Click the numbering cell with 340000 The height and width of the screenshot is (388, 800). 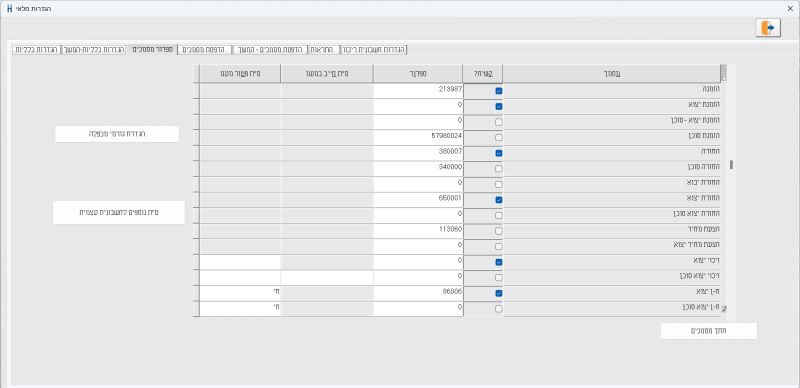(418, 168)
